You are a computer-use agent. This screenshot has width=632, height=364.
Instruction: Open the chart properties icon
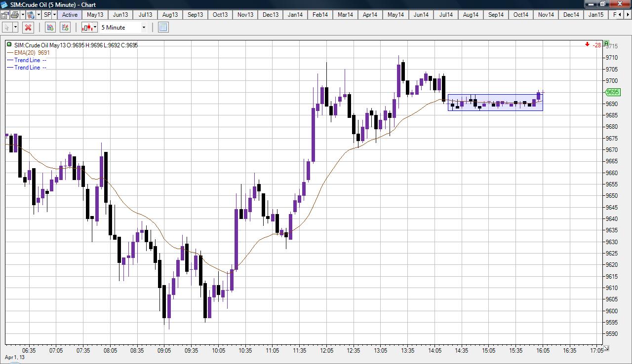[x=4, y=15]
